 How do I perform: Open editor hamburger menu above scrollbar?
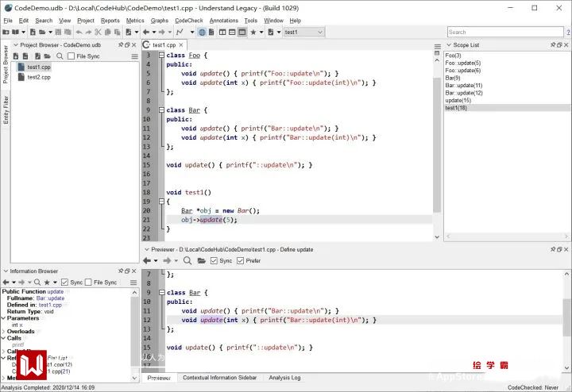click(x=438, y=46)
